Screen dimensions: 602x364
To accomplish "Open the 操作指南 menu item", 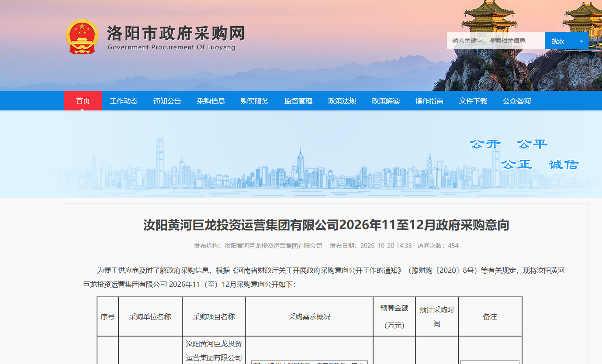I will click(x=429, y=101).
